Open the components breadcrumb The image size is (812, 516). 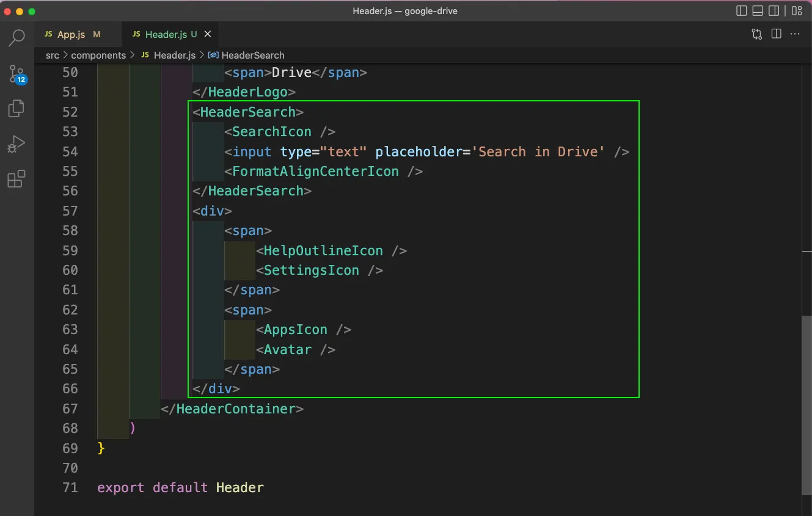pos(98,55)
